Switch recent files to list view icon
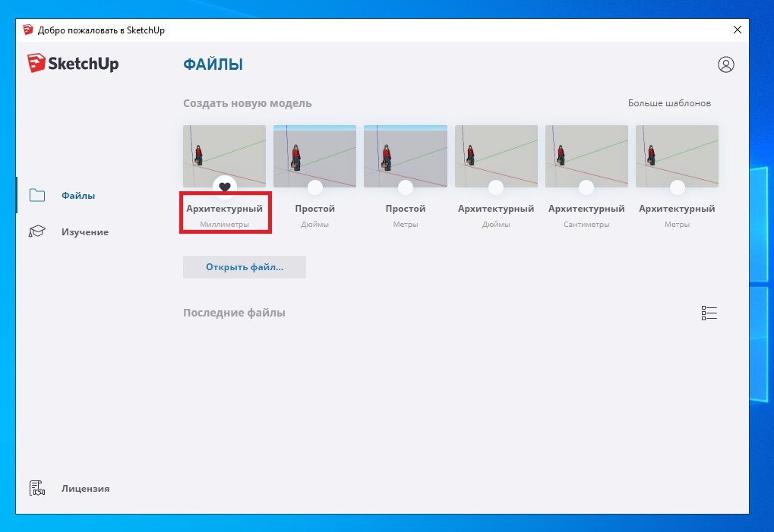Viewport: 774px width, 532px height. click(x=709, y=313)
